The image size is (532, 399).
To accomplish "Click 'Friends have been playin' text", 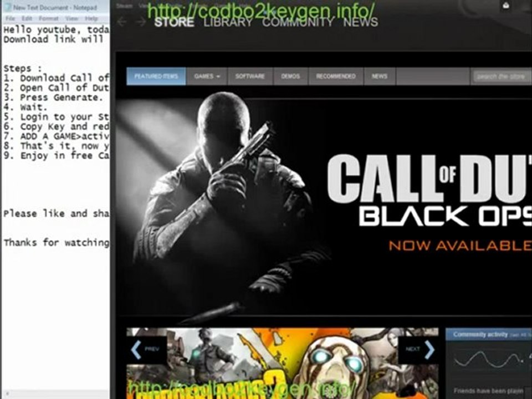I will point(488,391).
